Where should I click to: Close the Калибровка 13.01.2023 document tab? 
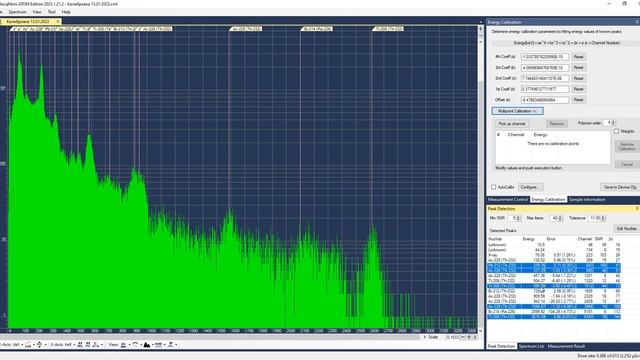[58, 21]
